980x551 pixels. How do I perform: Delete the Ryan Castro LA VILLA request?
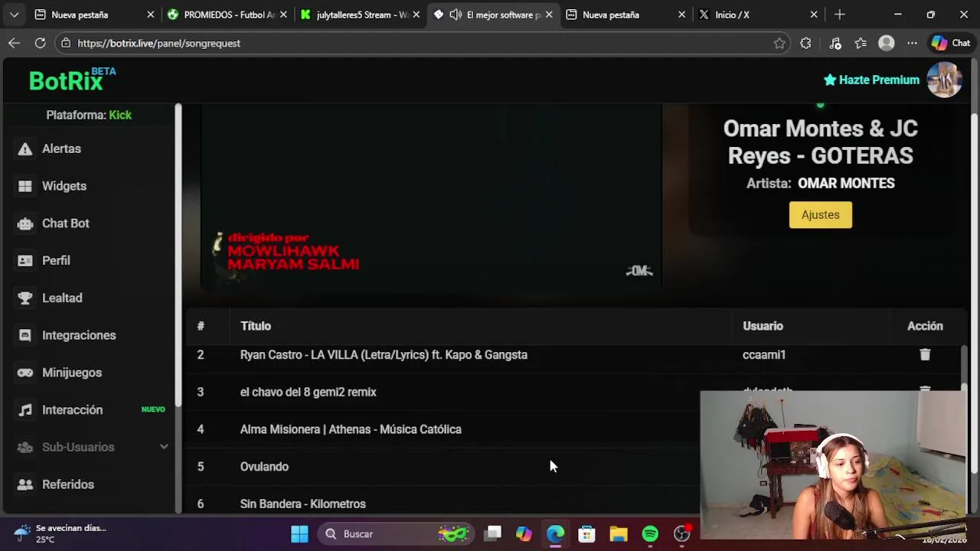(925, 354)
